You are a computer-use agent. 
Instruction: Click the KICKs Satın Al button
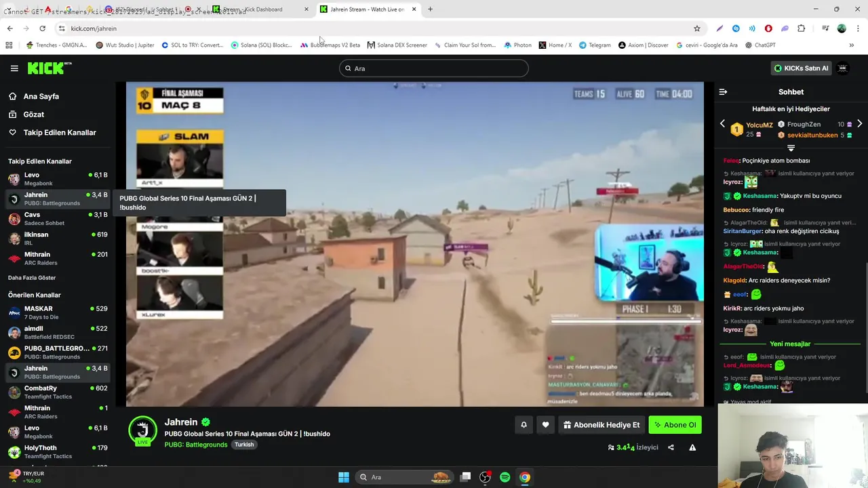click(801, 68)
